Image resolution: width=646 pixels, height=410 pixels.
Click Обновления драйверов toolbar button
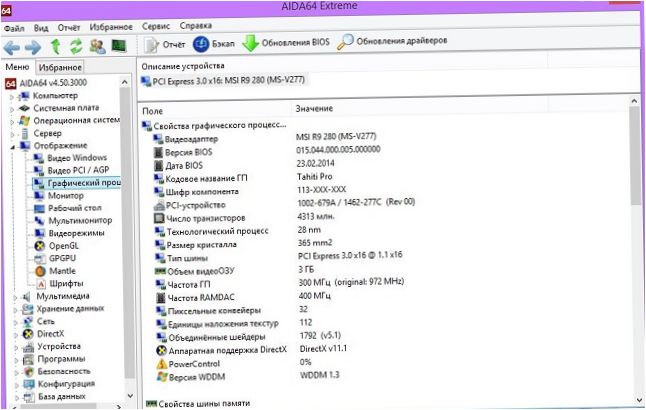coord(392,42)
